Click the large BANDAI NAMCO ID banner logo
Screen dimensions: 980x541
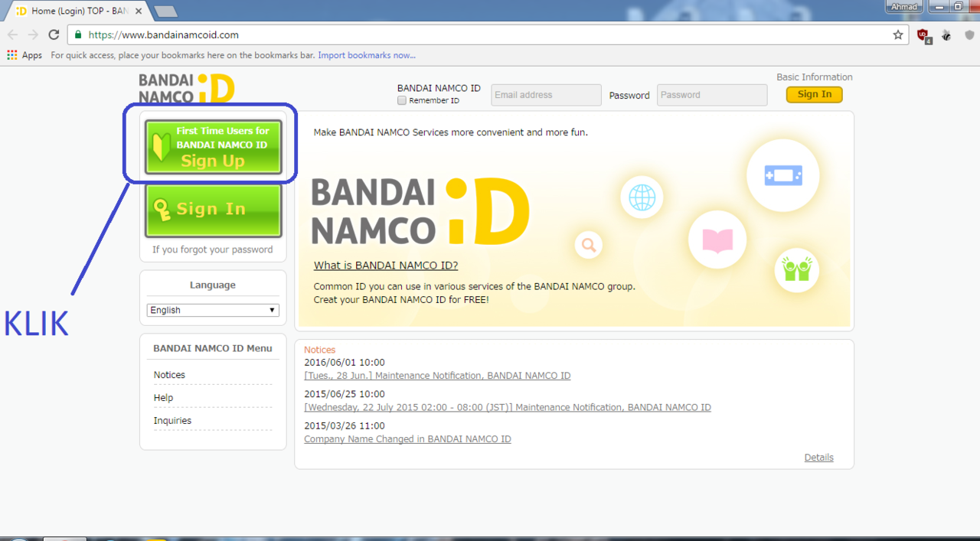(420, 210)
